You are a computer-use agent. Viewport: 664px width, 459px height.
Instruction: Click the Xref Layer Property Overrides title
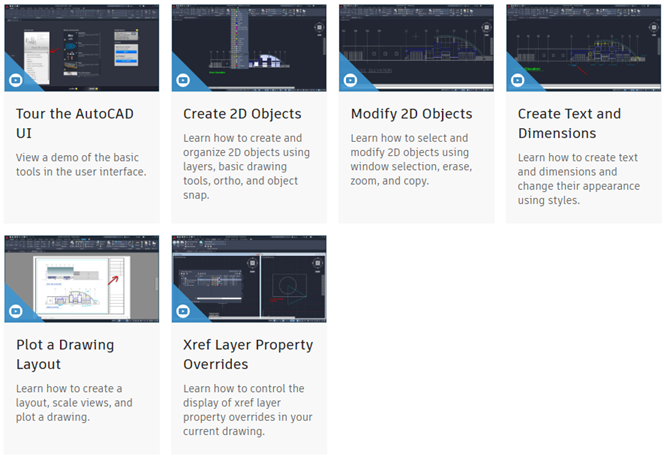click(248, 354)
